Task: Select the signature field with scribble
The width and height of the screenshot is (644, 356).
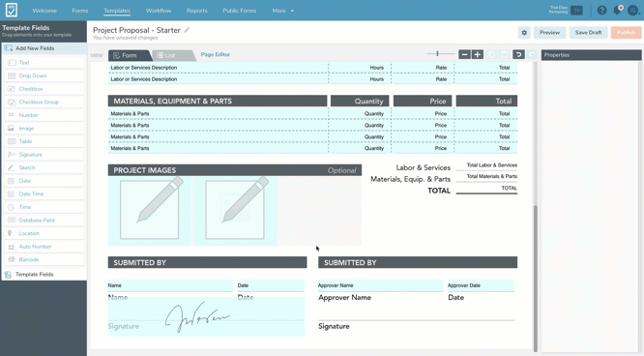Action: click(206, 316)
